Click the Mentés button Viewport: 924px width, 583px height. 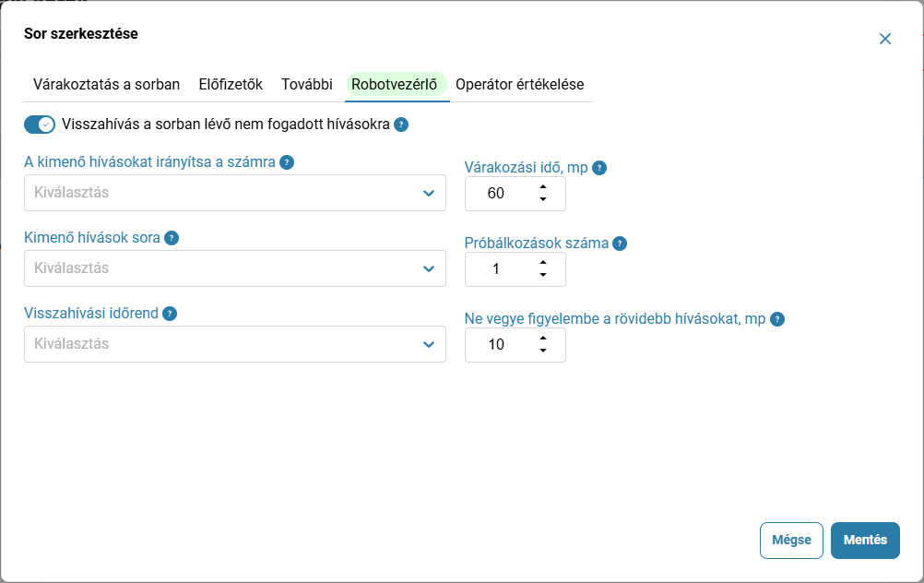click(865, 540)
